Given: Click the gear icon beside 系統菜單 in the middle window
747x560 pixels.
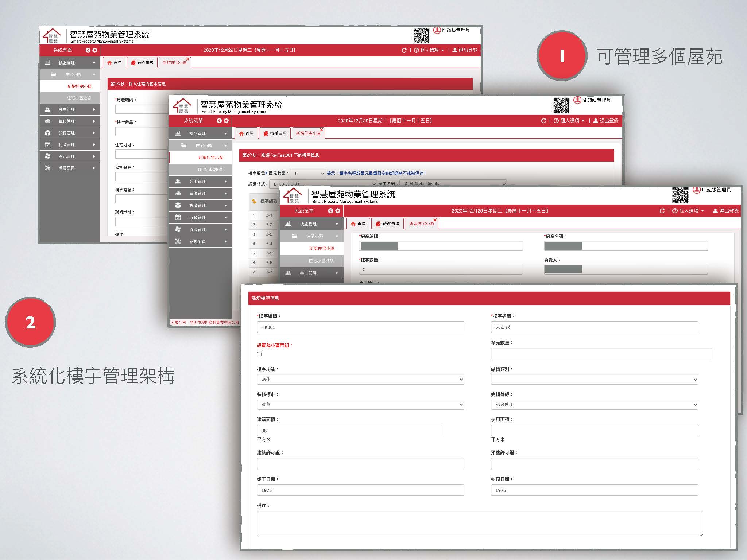Looking at the screenshot, I should tap(226, 121).
